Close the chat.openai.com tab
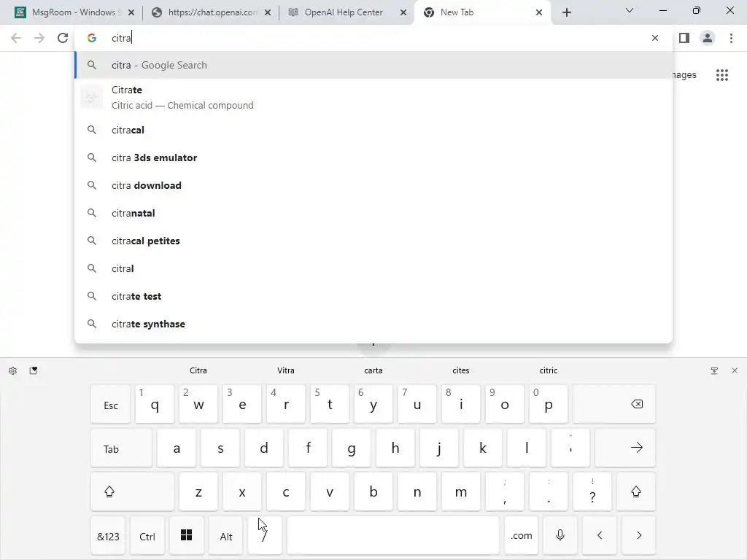 pyautogui.click(x=268, y=12)
